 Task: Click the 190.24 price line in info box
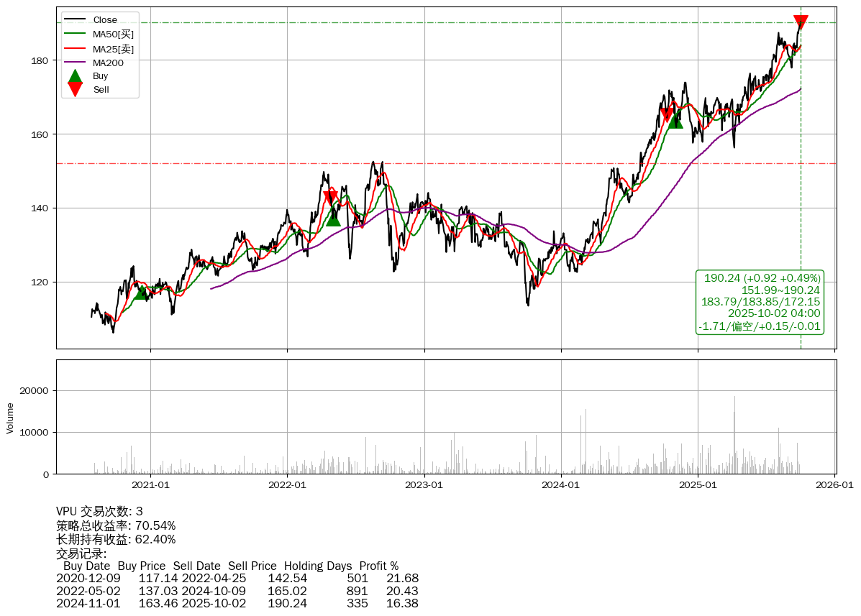tap(762, 278)
